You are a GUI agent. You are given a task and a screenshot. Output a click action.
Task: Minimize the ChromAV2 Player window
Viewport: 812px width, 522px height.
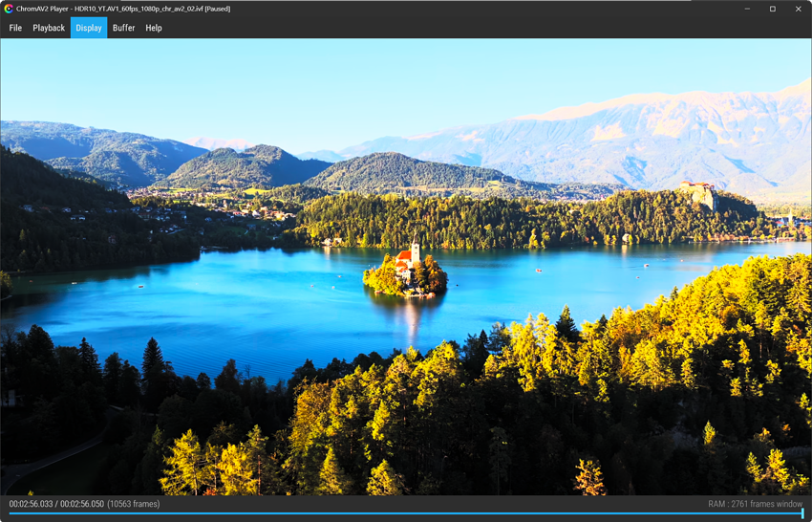[x=747, y=9]
